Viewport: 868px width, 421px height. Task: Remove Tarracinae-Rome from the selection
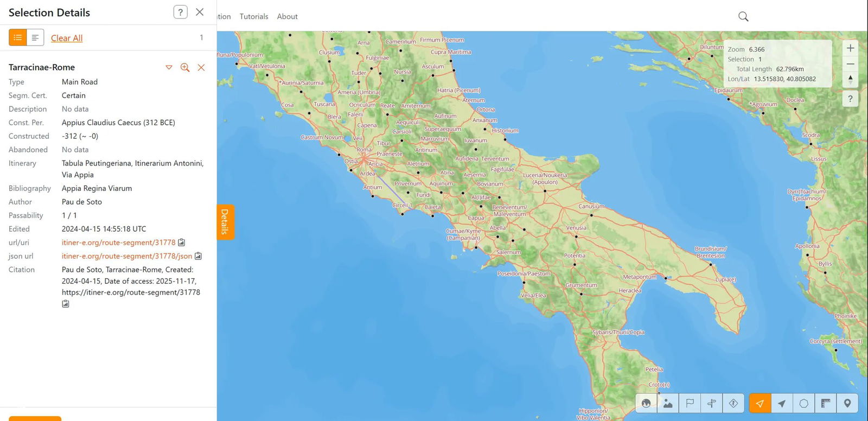coord(201,67)
